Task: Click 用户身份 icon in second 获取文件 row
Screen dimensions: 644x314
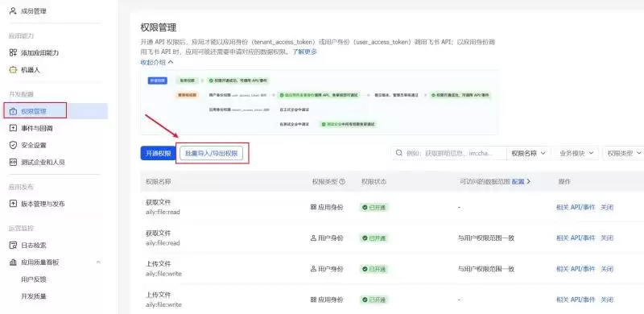Action: [x=313, y=238]
